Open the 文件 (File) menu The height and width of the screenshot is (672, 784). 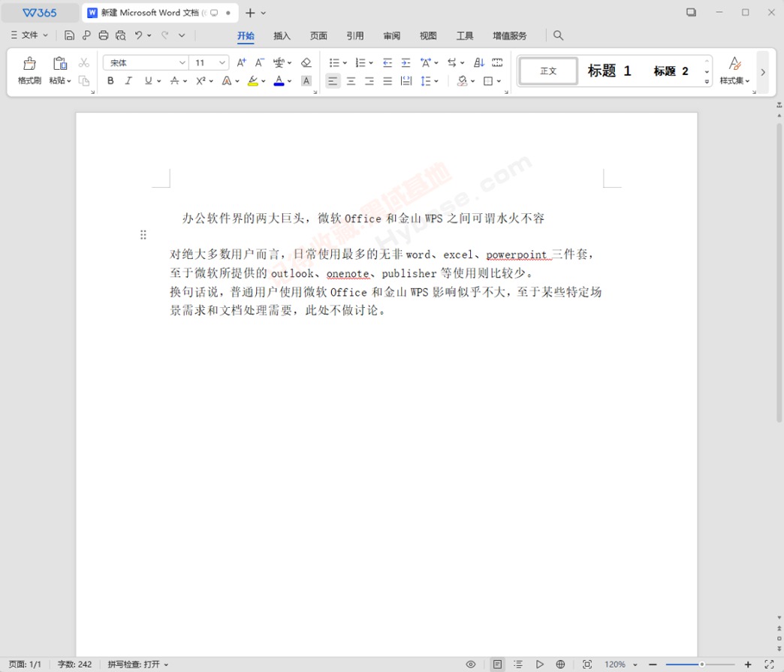click(29, 35)
